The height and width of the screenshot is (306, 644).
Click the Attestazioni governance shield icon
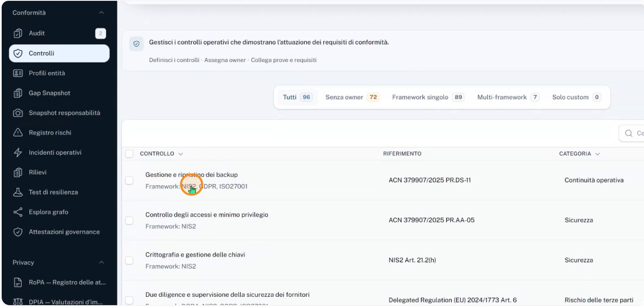18,232
